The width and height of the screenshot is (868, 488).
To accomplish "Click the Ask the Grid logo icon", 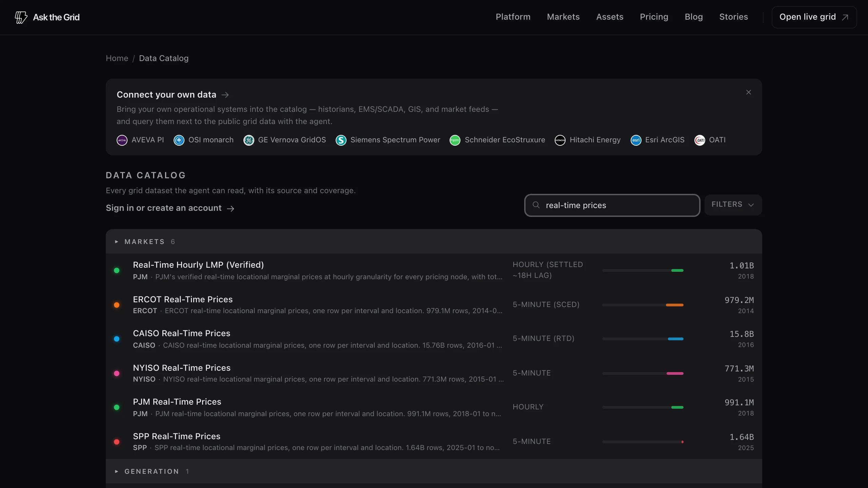I will [x=21, y=17].
